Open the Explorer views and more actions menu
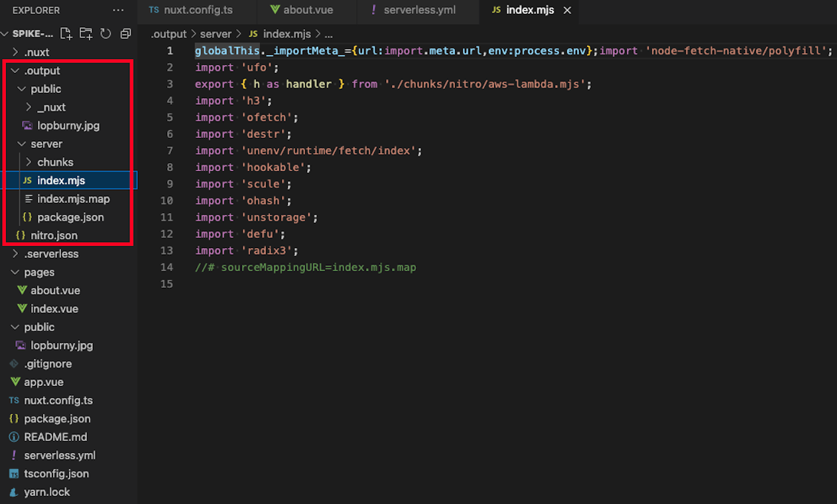837x504 pixels. click(x=118, y=10)
